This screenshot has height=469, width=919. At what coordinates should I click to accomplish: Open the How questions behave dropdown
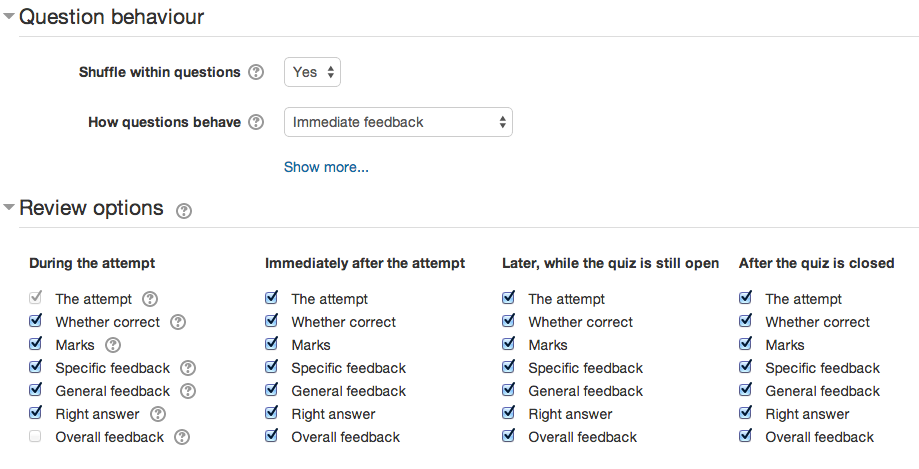click(398, 122)
